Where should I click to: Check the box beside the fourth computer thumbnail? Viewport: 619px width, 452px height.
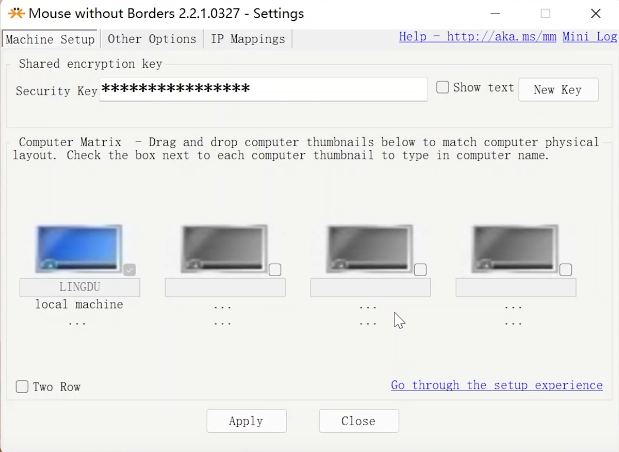[566, 269]
